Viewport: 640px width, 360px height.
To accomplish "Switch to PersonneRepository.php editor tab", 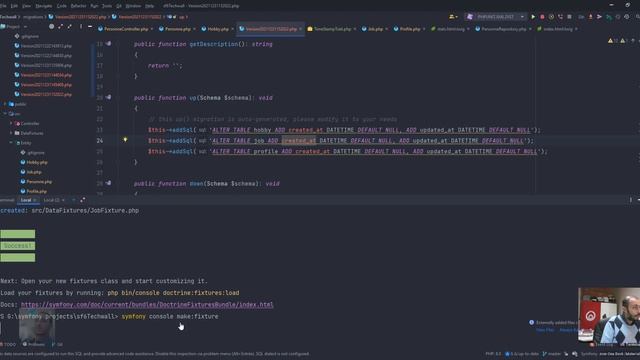I will click(503, 29).
